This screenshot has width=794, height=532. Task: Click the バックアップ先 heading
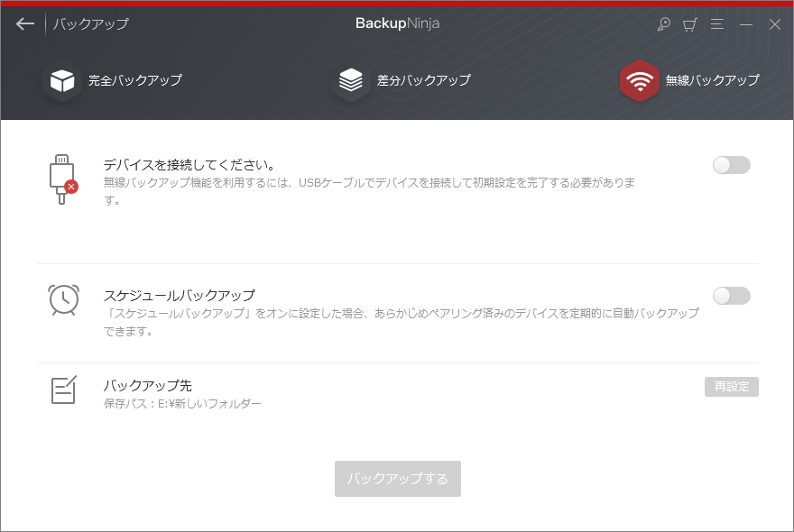[x=147, y=385]
